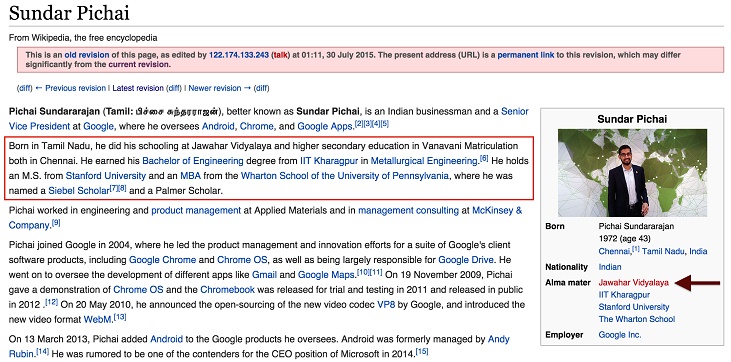
Task: Open the IIT Kharagpur link in the paragraph
Action: coord(328,161)
